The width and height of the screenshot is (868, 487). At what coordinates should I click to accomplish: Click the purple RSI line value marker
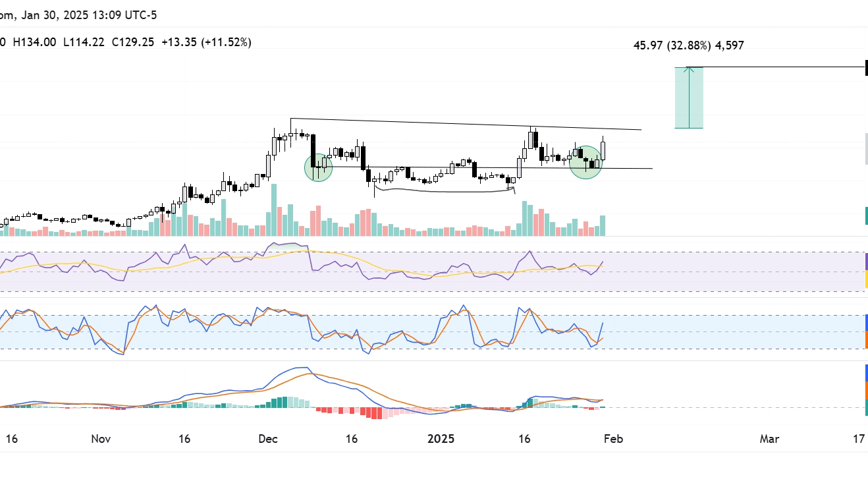click(x=865, y=261)
